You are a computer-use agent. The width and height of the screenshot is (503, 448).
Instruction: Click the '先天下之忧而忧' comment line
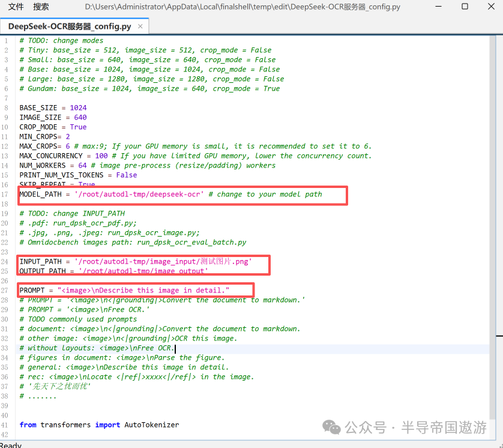tap(55, 386)
